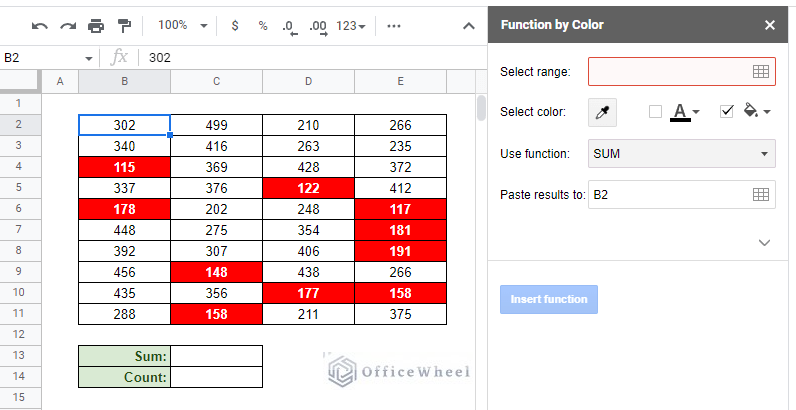796x410 pixels.
Task: Click the eyedropper color picker button
Action: click(603, 112)
